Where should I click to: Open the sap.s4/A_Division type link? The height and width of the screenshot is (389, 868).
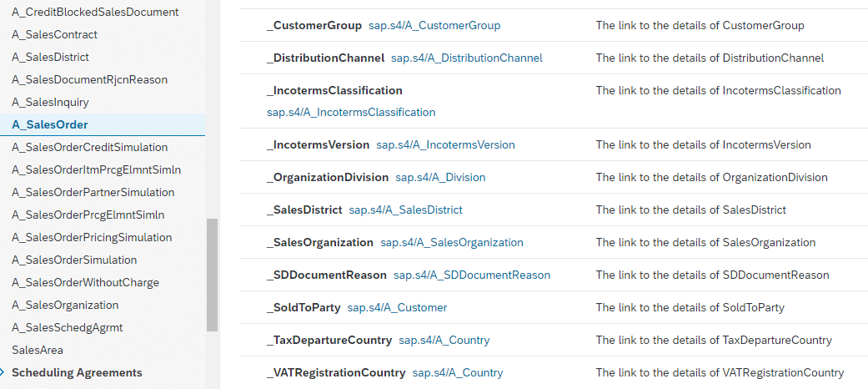[x=440, y=177]
